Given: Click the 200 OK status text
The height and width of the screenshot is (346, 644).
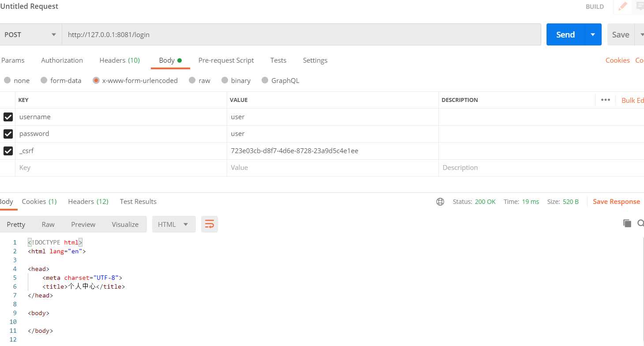Looking at the screenshot, I should (485, 202).
